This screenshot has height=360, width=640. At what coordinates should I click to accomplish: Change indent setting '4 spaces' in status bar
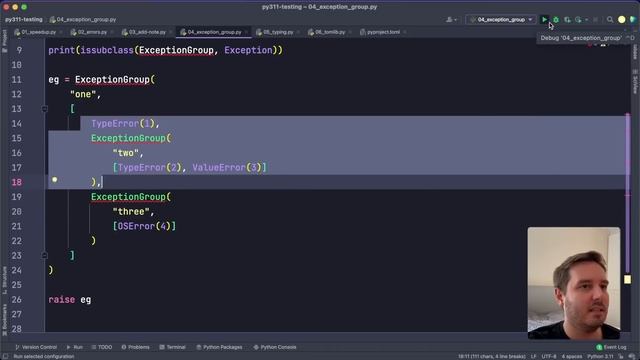(571, 357)
